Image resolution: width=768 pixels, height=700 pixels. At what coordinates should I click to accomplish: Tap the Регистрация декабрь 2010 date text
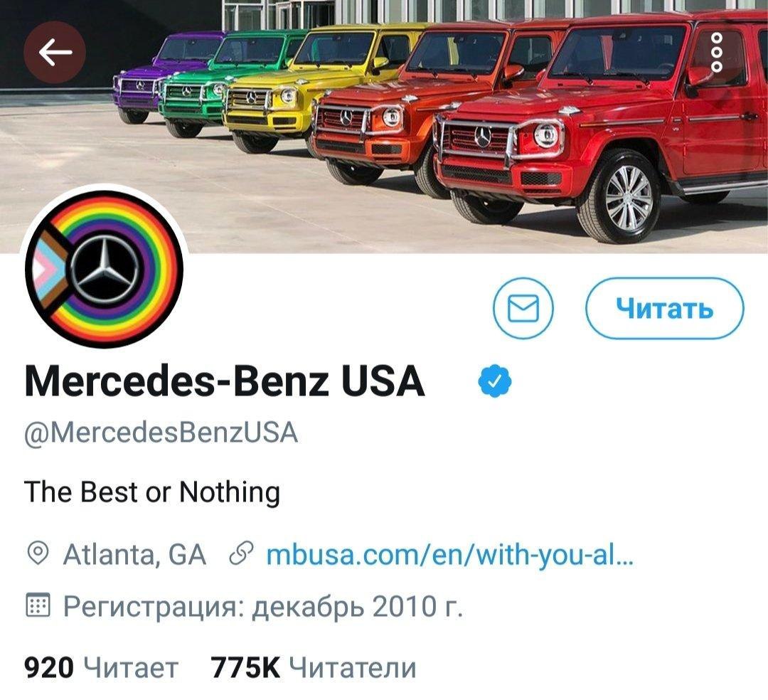pyautogui.click(x=263, y=607)
